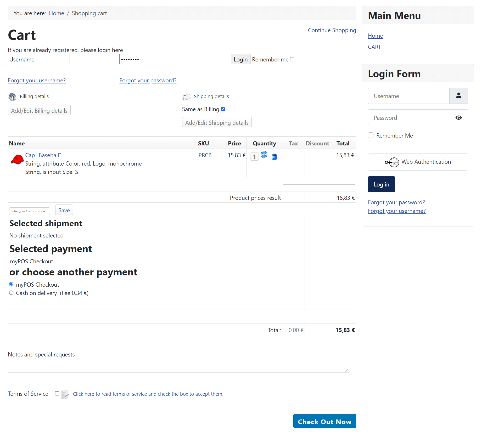Accept the Terms of Service checkbox

pos(57,394)
